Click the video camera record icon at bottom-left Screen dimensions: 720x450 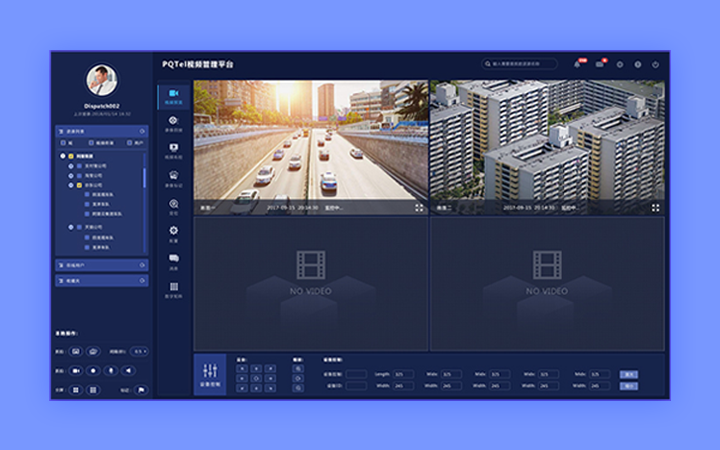tap(76, 371)
